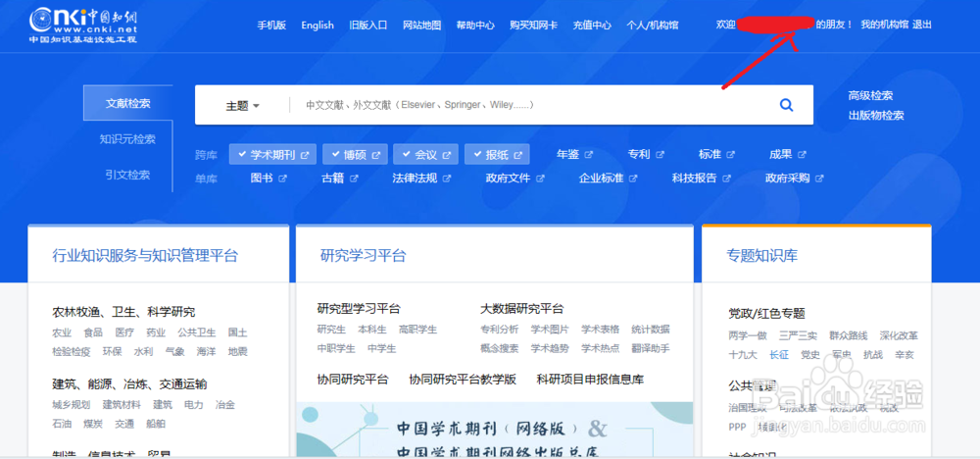Screen dimensions: 980x459
Task: Open external link icon beside 博硕
Action: click(x=376, y=154)
